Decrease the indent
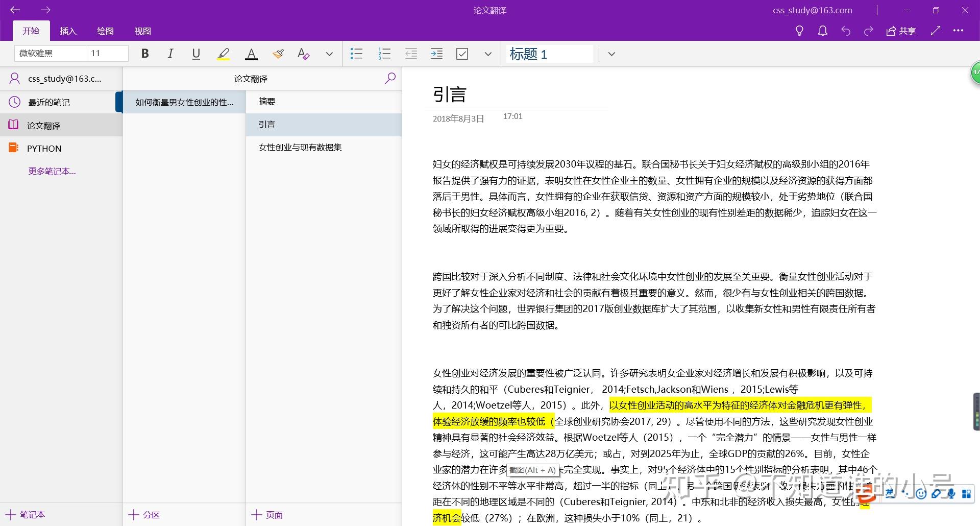Screen dimensions: 980x526 (x=411, y=54)
